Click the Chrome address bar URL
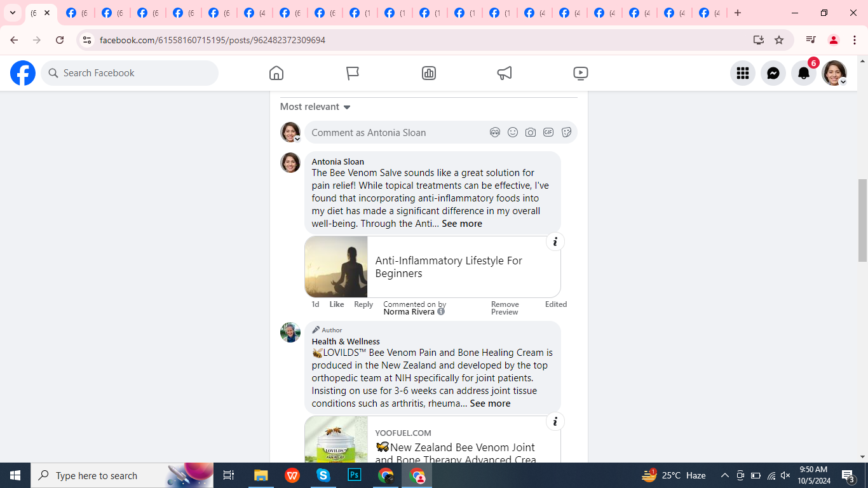The width and height of the screenshot is (868, 488). tap(213, 40)
